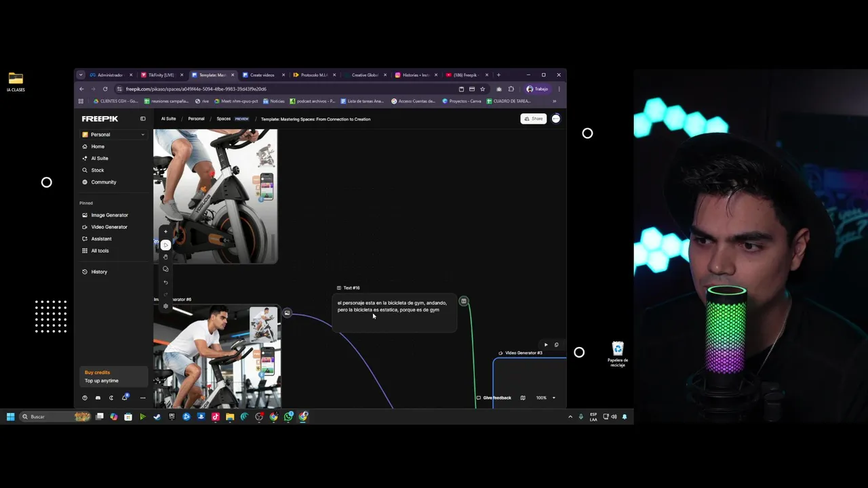Switch to Creative Global browser tab
Image resolution: width=868 pixels, height=488 pixels.
[364, 75]
